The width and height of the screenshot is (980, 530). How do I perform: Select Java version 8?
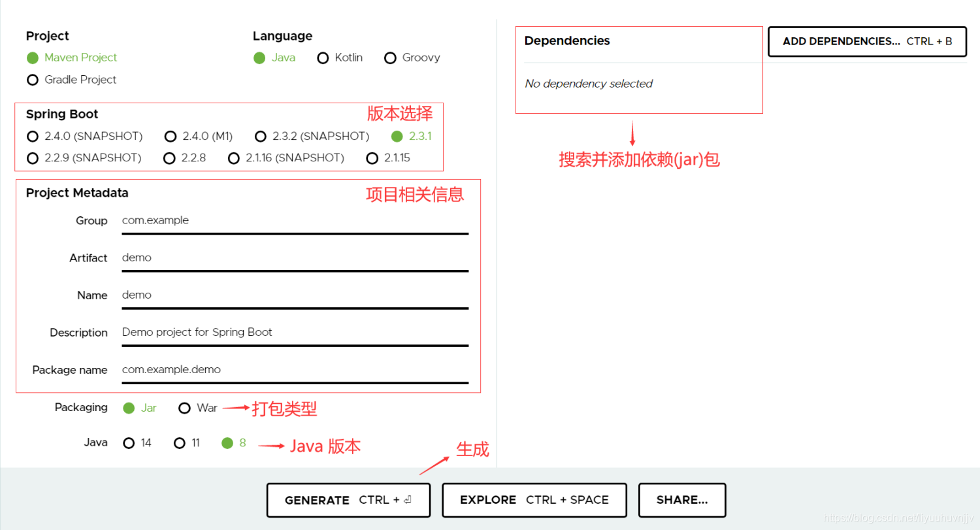click(234, 443)
